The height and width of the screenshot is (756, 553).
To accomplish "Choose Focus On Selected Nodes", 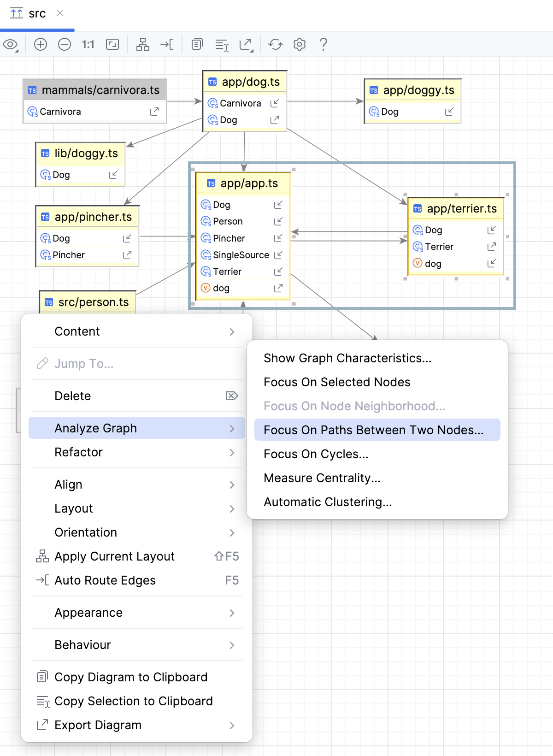I will [x=377, y=382].
